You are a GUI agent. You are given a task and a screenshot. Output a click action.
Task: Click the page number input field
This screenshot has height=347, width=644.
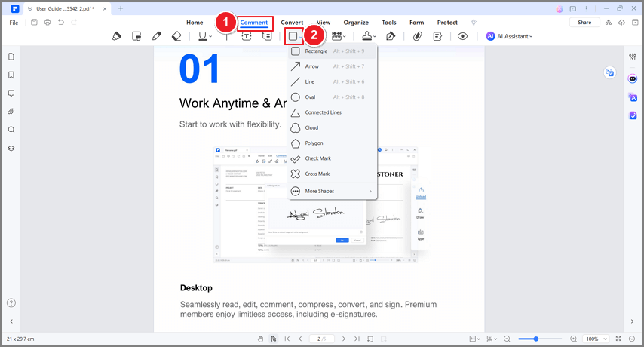click(x=321, y=339)
